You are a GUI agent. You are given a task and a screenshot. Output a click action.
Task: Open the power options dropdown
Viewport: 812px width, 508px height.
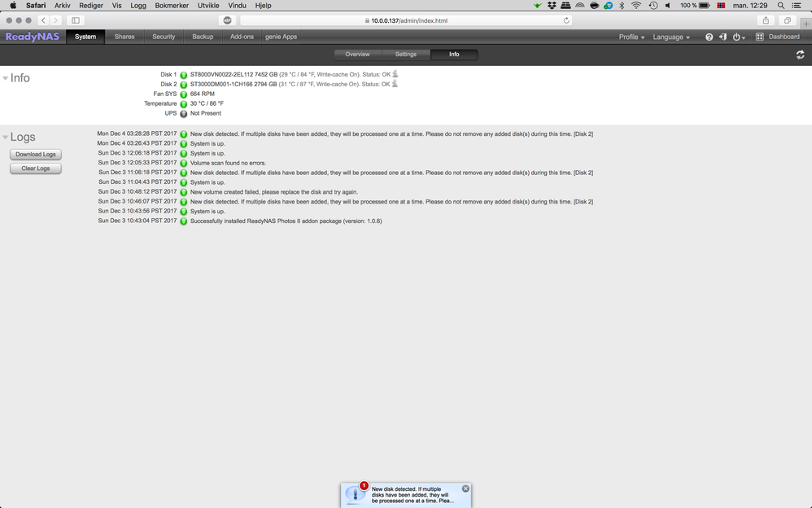click(x=739, y=37)
